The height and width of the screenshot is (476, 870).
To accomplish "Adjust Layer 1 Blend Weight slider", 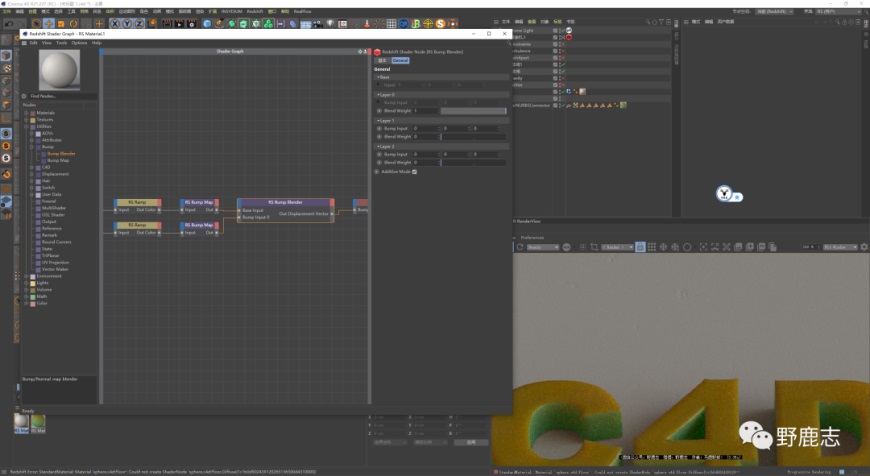I will tap(473, 136).
